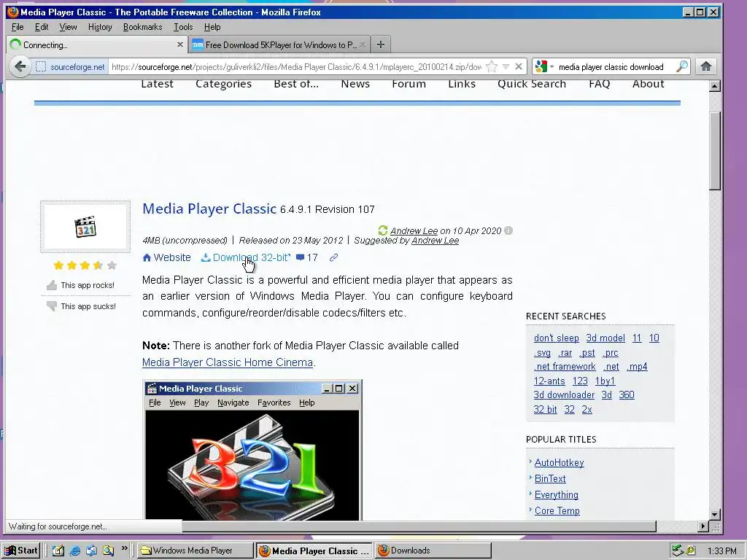Run search with the magnifying glass icon
Image resolution: width=747 pixels, height=560 pixels.
(x=682, y=66)
